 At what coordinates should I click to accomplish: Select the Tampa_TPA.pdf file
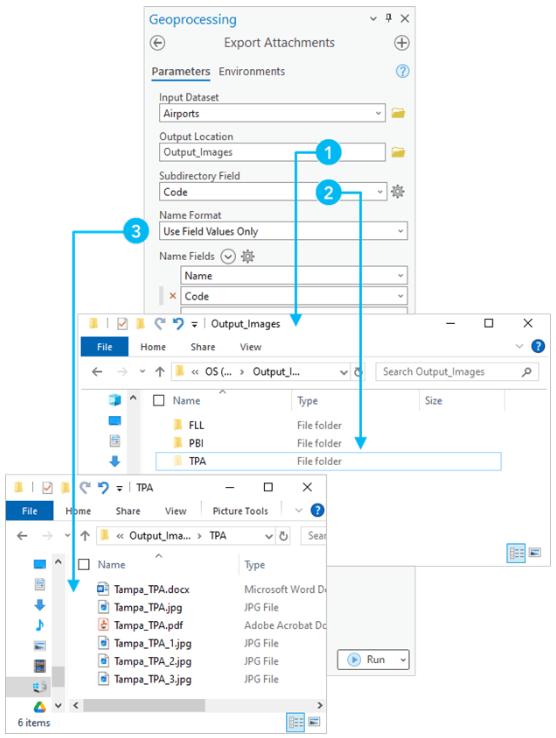pyautogui.click(x=148, y=625)
